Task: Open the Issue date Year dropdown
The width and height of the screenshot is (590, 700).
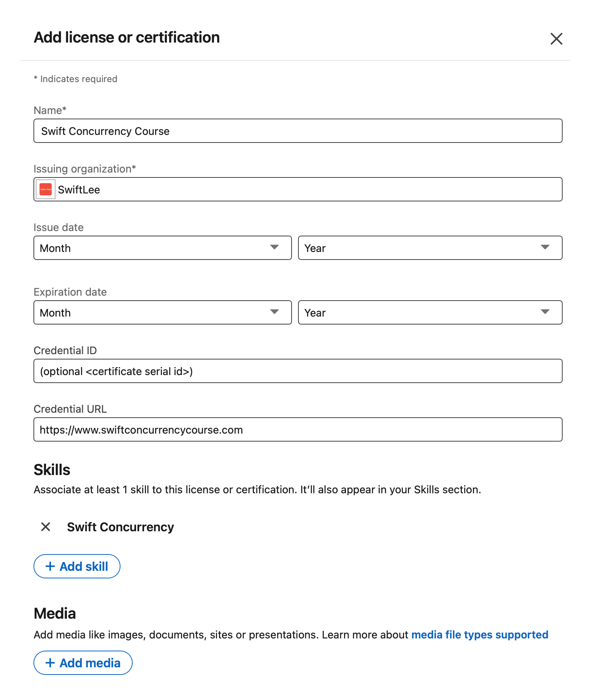Action: tap(430, 248)
